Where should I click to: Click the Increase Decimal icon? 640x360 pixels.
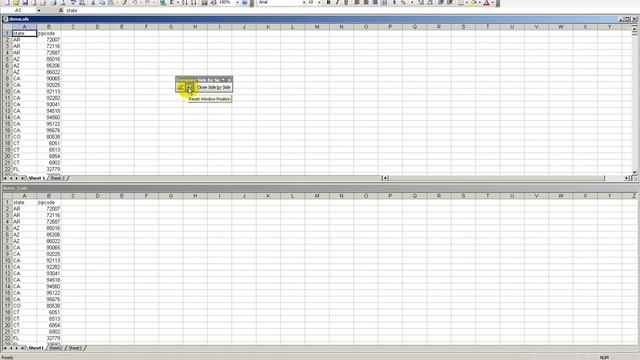(x=421, y=2)
